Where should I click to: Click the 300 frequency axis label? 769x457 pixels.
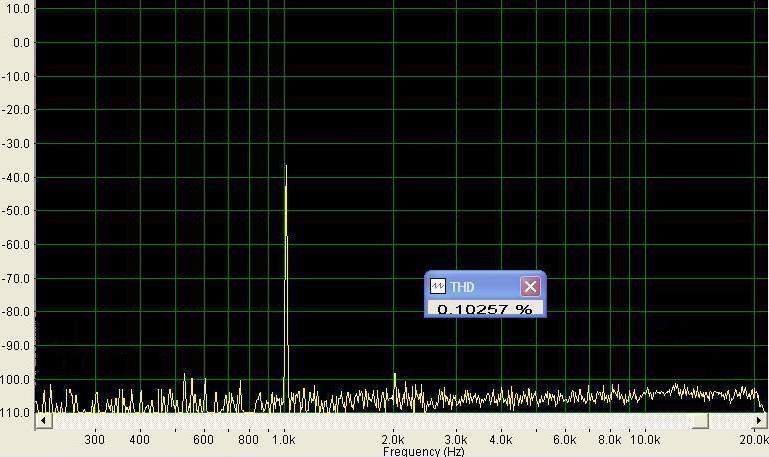[x=95, y=440]
